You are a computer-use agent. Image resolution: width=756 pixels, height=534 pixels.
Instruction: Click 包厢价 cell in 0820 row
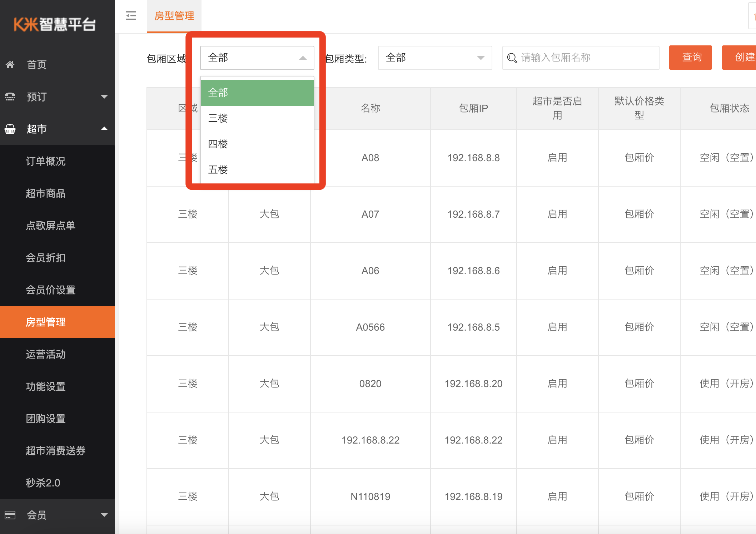coord(639,384)
